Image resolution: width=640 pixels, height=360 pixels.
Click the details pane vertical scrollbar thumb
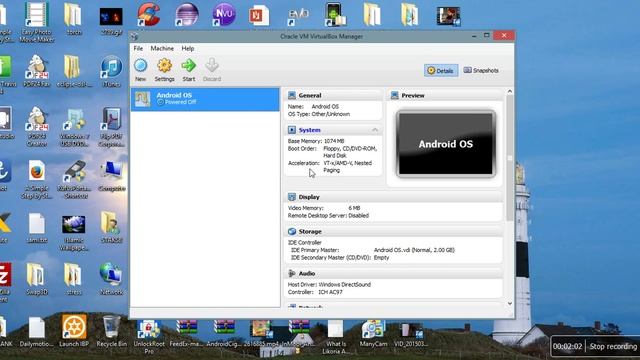pyautogui.click(x=509, y=158)
